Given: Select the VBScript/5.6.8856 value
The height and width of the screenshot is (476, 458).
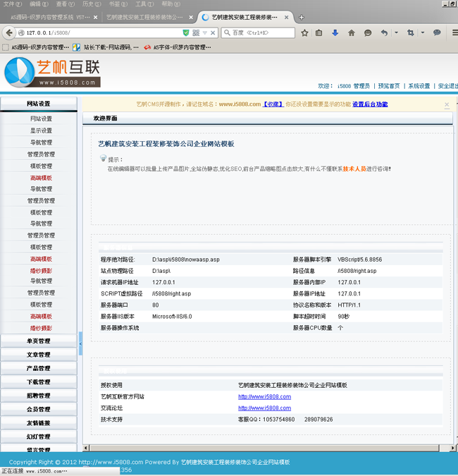Looking at the screenshot, I should coord(360,260).
